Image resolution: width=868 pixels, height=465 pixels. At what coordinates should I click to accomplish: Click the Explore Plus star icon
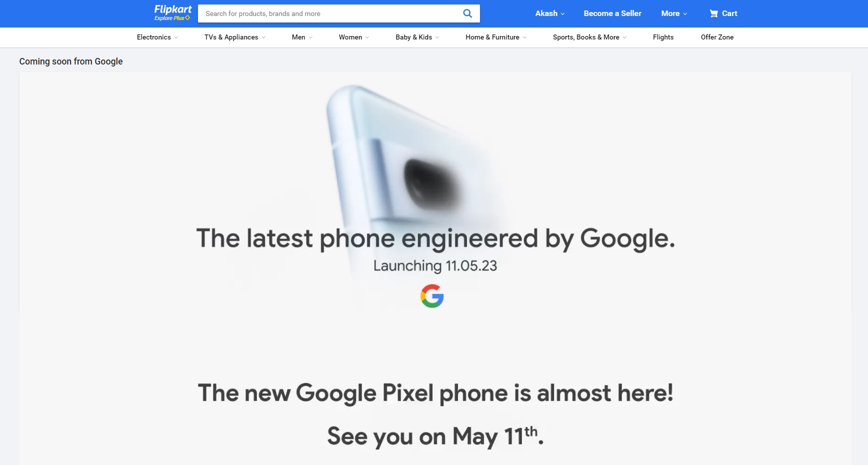(187, 18)
